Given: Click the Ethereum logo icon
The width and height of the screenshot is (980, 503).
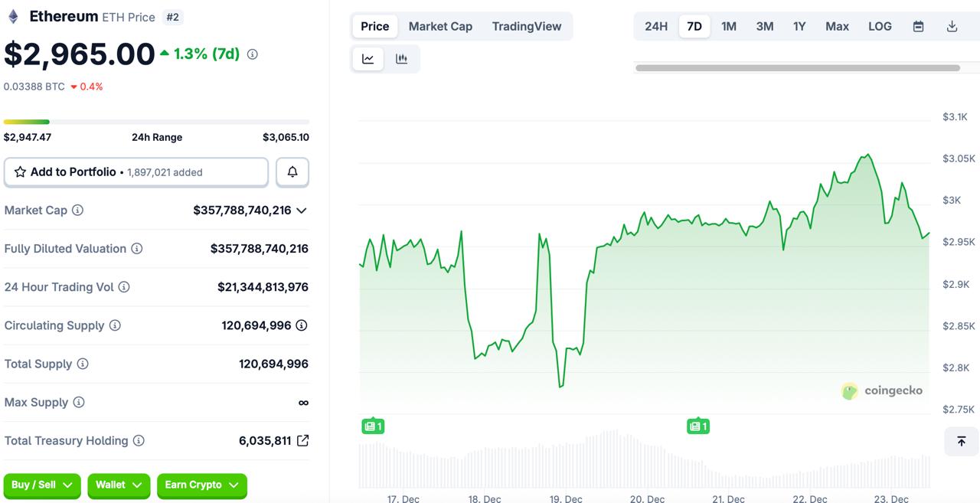Looking at the screenshot, I should (x=12, y=15).
